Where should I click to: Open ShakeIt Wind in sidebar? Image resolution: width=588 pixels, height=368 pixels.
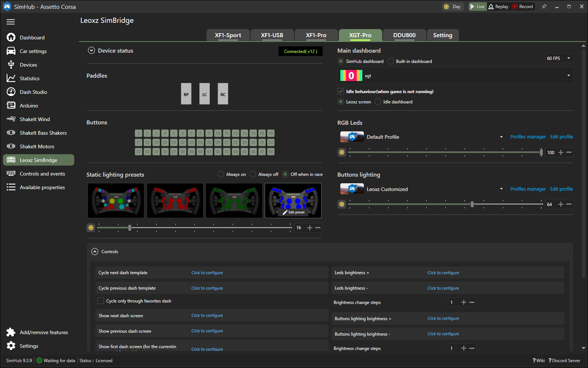coord(35,119)
